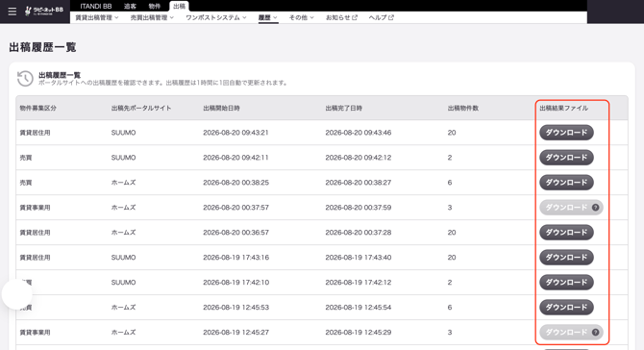The width and height of the screenshot is (644, 350).
Task: Click the 出稿物件数 column header
Action: pyautogui.click(x=463, y=108)
